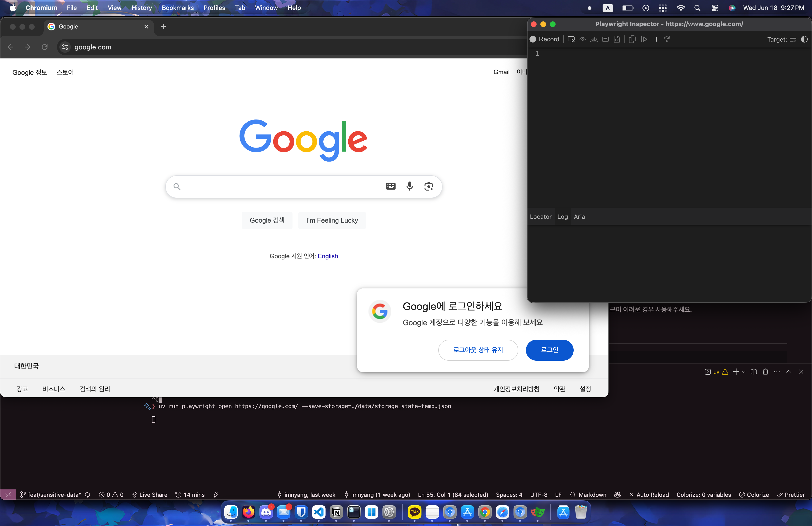Pause the script in Playwright Inspector
The image size is (812, 526).
[655, 39]
